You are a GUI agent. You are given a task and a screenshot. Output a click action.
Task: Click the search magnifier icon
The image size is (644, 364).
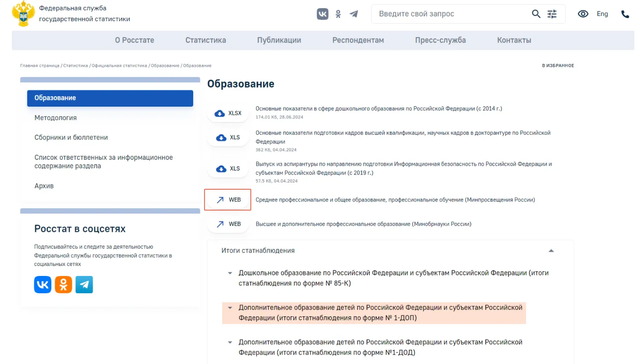[536, 14]
